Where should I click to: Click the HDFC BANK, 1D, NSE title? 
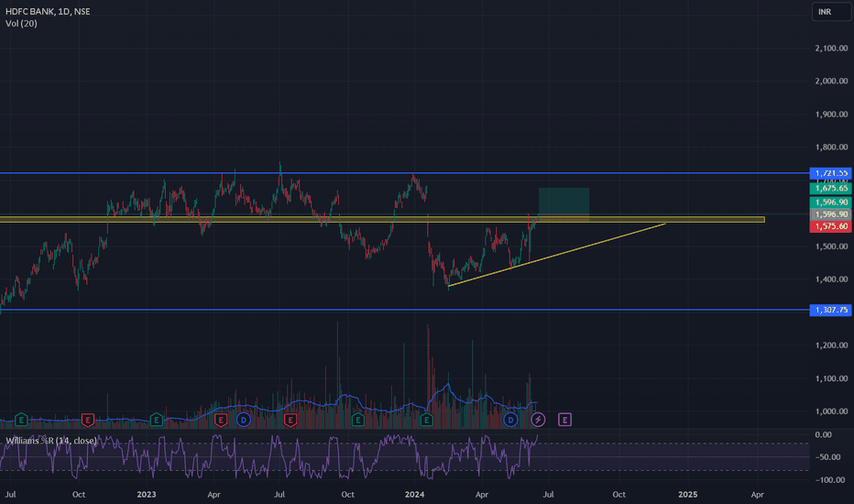click(x=48, y=11)
